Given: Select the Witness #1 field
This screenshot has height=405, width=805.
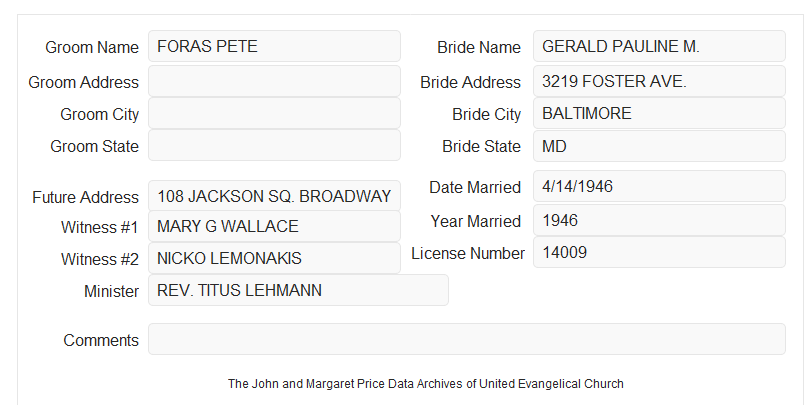Looking at the screenshot, I should click(x=274, y=226).
